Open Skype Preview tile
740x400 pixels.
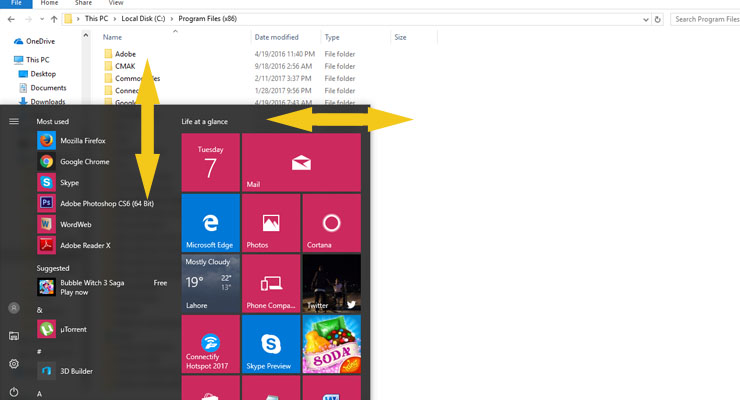click(x=271, y=344)
